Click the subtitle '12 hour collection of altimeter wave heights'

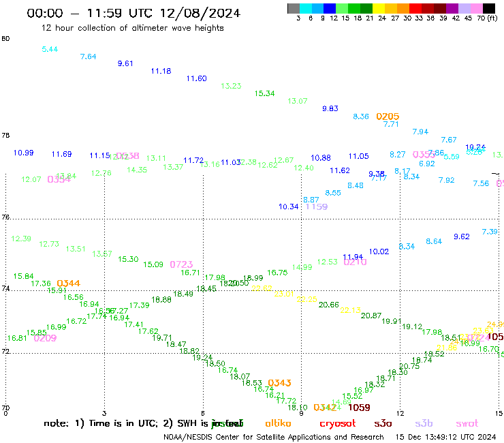(x=132, y=28)
